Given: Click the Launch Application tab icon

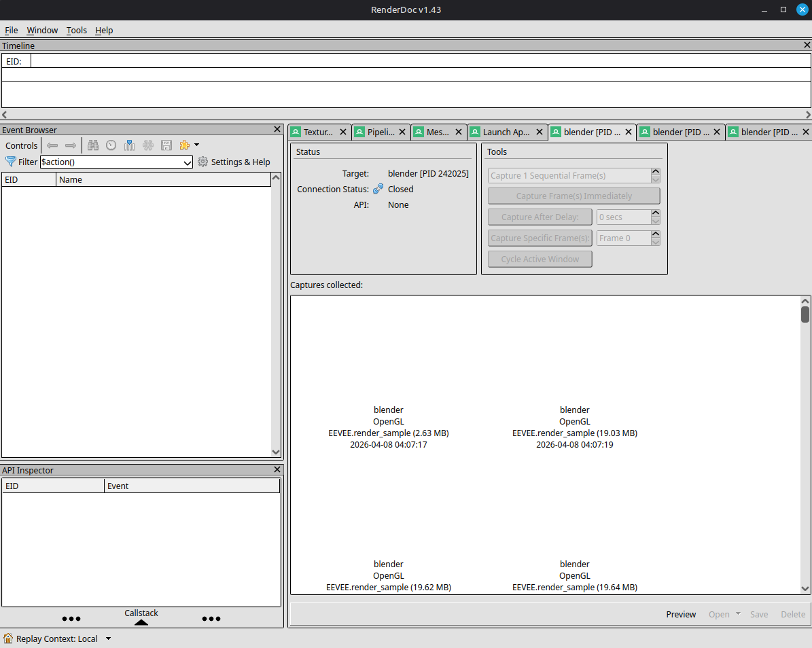Looking at the screenshot, I should pyautogui.click(x=475, y=132).
